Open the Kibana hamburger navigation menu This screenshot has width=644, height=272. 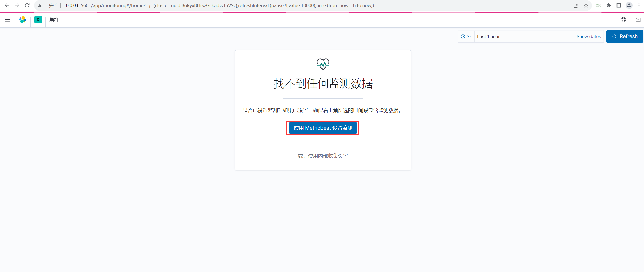coord(8,20)
